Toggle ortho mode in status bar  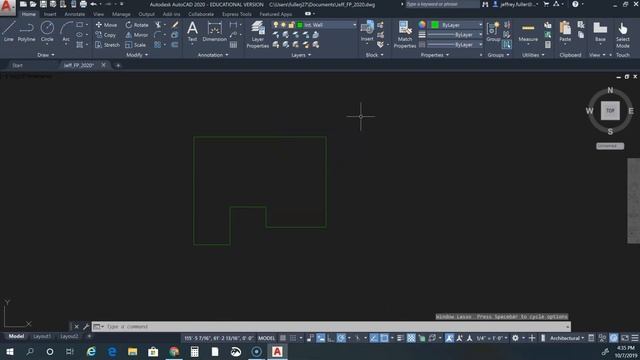point(331,338)
